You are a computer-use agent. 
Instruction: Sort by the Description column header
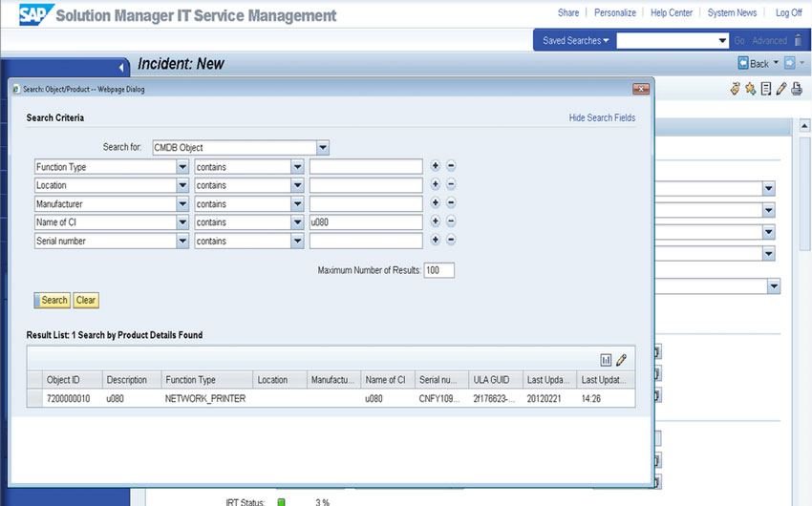tap(132, 380)
